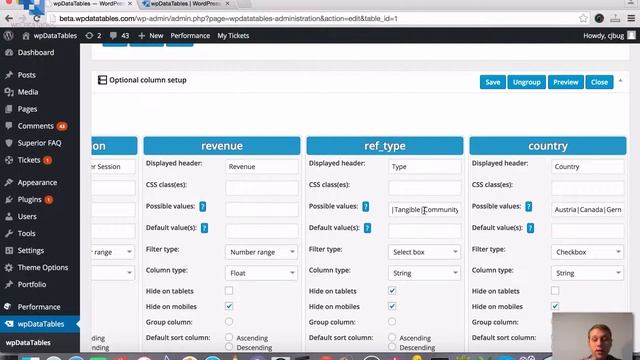
Task: Click the browser address bar
Action: click(310, 18)
